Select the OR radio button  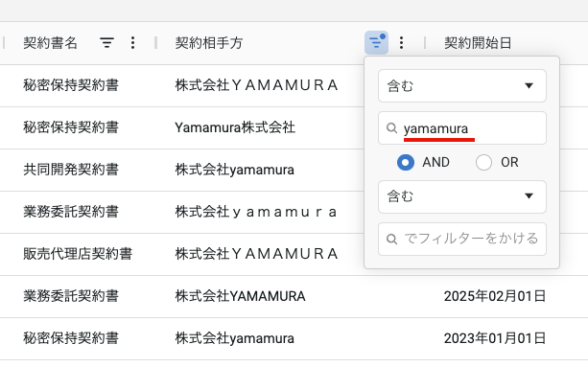[483, 163]
